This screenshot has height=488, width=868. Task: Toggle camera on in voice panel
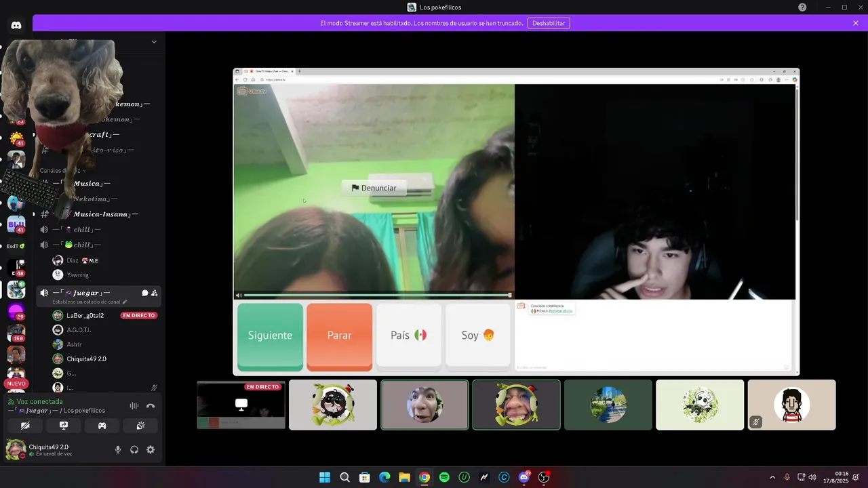25,426
